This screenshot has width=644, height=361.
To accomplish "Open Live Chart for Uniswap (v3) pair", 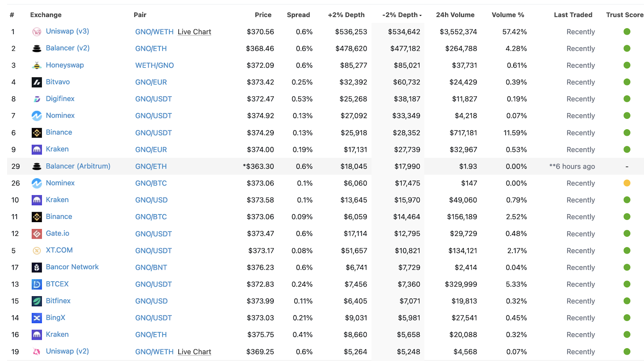I will (x=194, y=32).
